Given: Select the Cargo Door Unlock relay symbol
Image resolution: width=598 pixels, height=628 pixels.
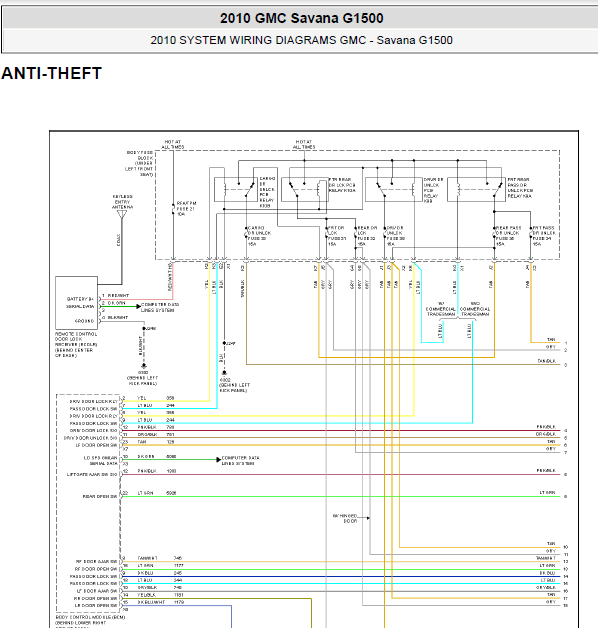Looking at the screenshot, I should click(236, 189).
